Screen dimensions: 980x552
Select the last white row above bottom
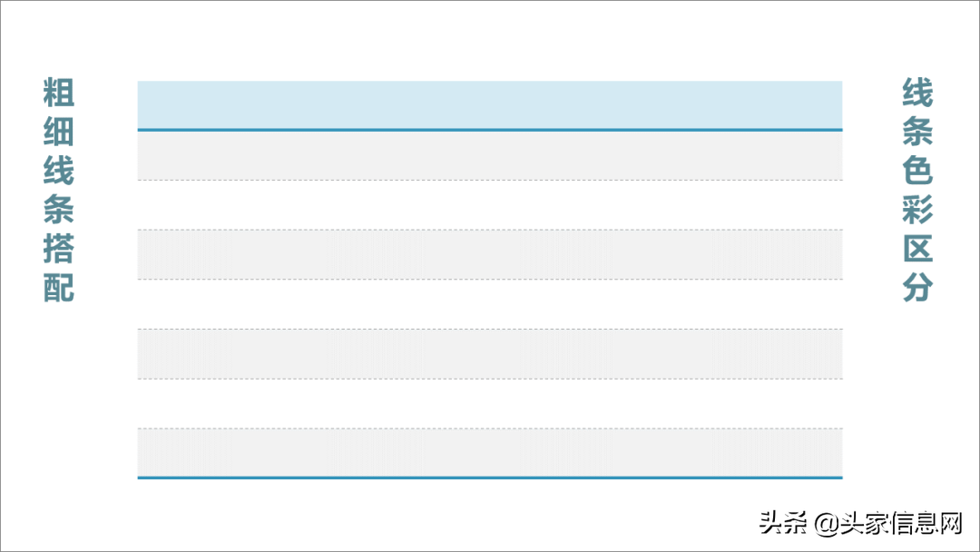pyautogui.click(x=490, y=403)
